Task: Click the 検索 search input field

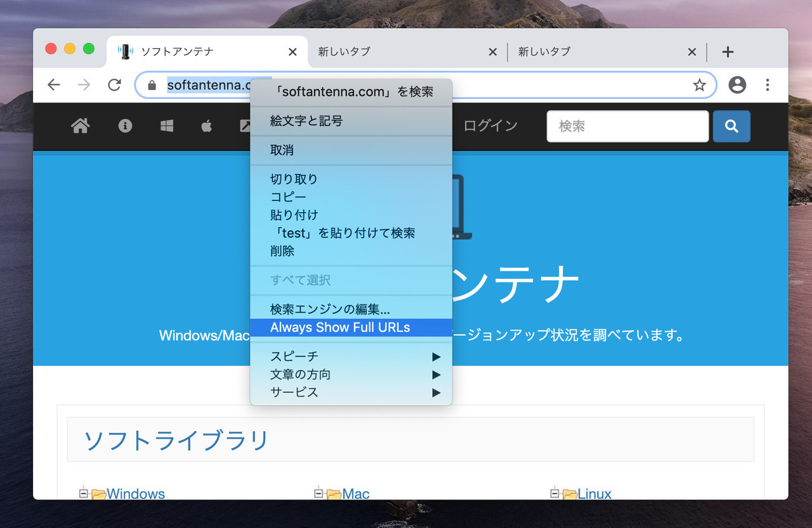Action: point(627,126)
